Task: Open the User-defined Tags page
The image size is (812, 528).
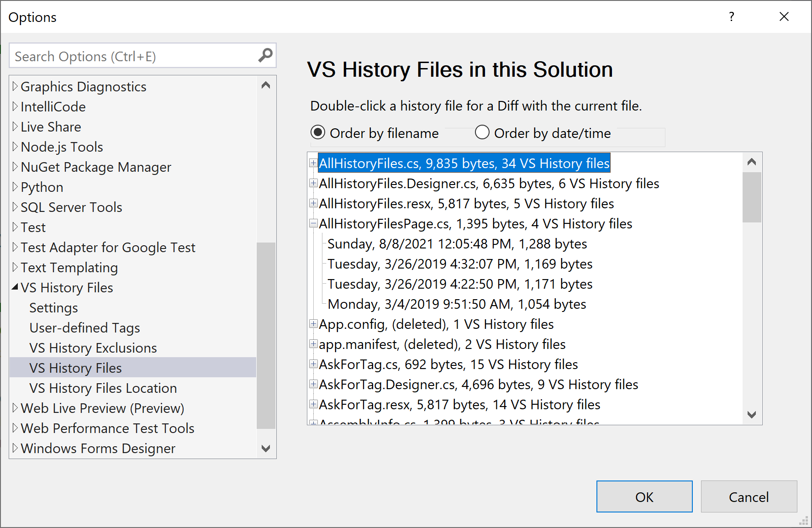Action: [x=84, y=327]
